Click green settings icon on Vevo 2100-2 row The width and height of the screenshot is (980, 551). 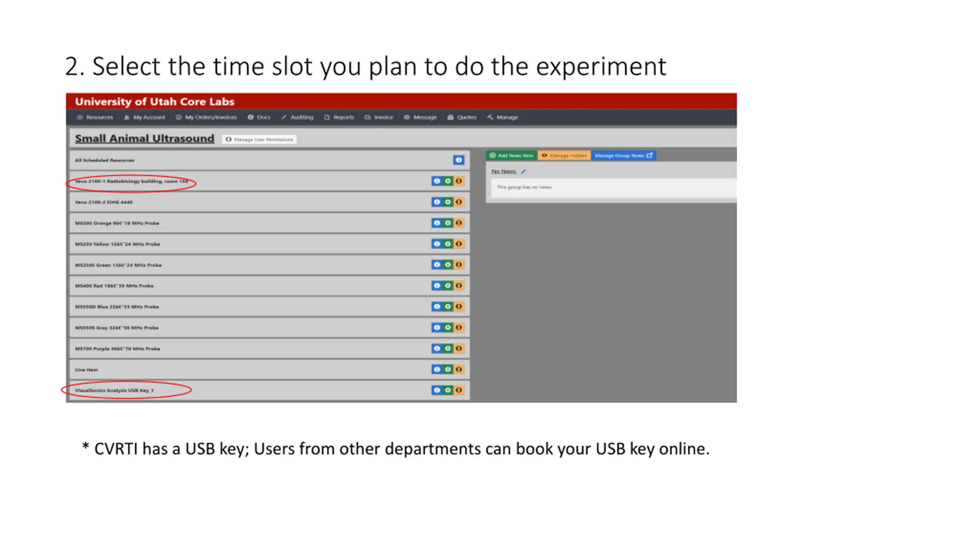click(448, 202)
